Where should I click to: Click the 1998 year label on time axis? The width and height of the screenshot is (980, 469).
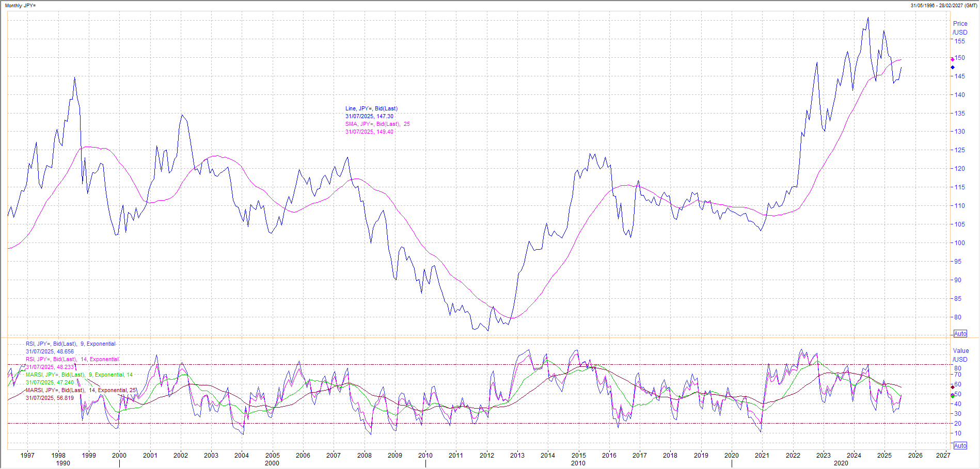(58, 456)
